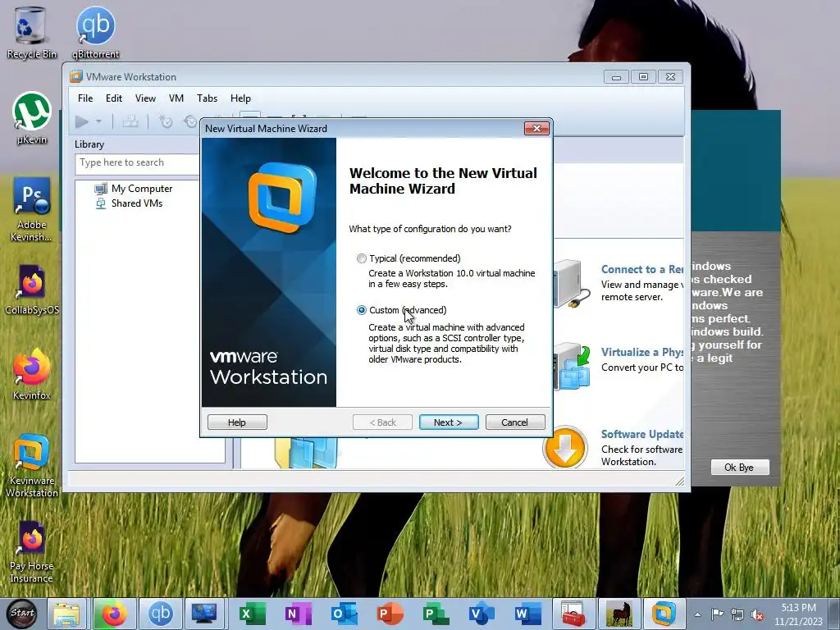This screenshot has height=630, width=840.
Task: Select Shared VMs in Library tree
Action: [x=137, y=203]
